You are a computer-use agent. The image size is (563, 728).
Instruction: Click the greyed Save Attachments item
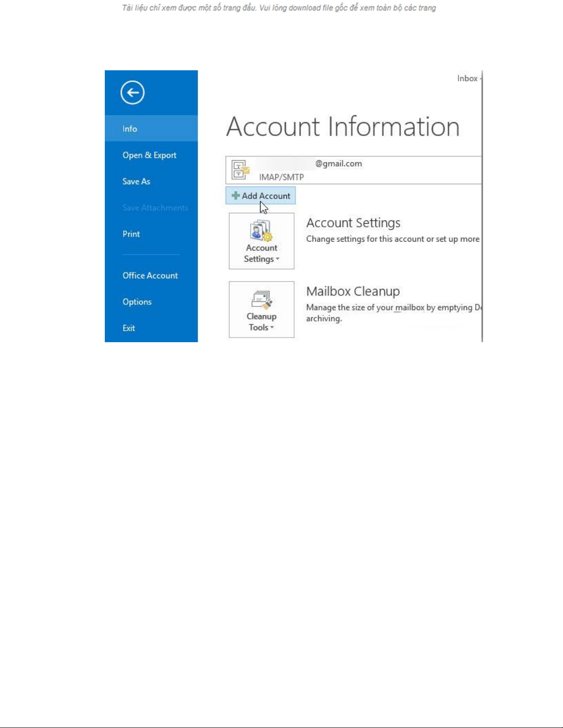pyautogui.click(x=155, y=208)
